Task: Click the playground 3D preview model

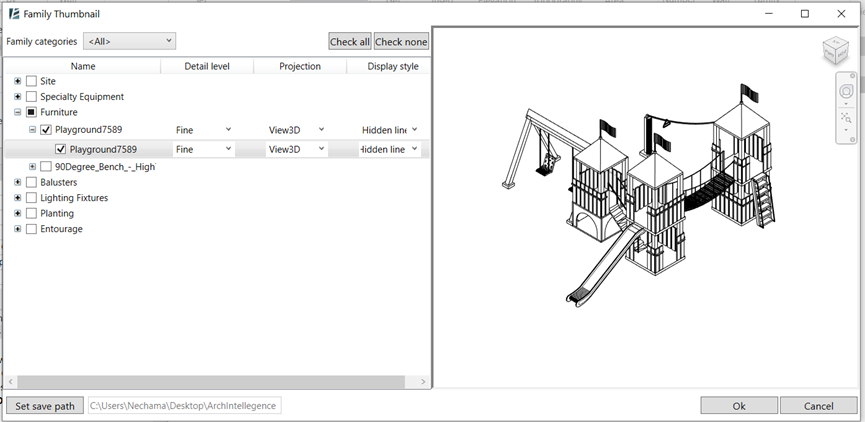Action: 641,196
